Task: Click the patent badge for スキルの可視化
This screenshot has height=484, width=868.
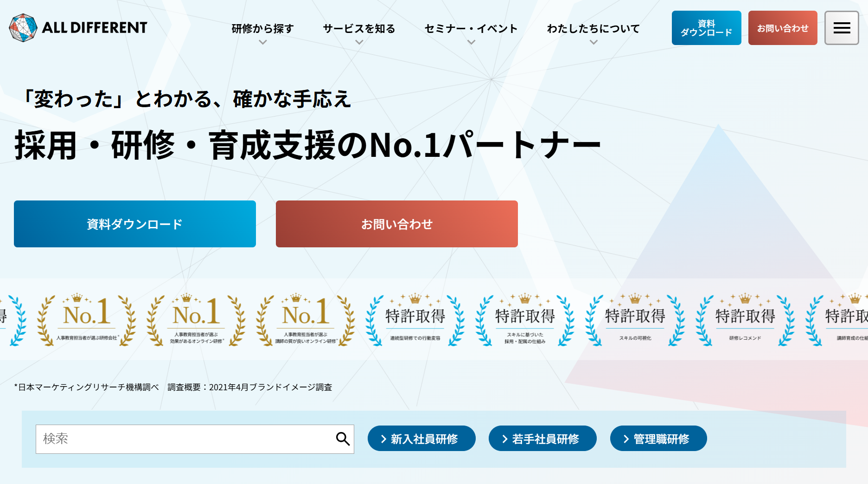Action: point(635,320)
